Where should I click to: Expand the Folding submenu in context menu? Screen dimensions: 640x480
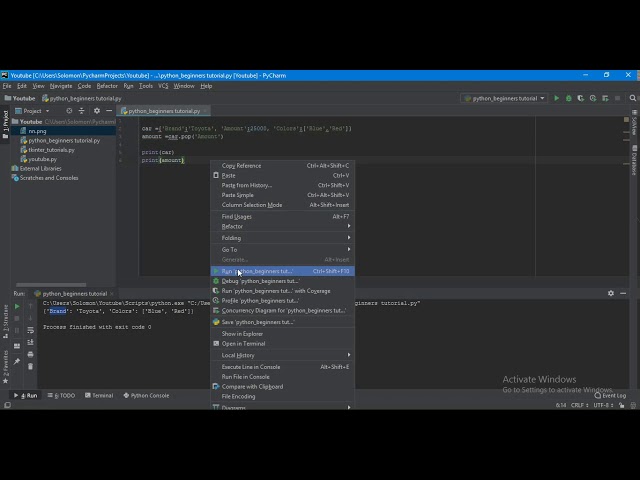coord(282,238)
